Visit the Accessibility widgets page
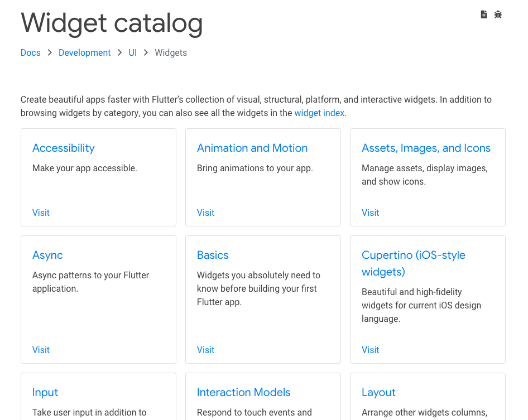This screenshot has height=420, width=528. click(41, 213)
